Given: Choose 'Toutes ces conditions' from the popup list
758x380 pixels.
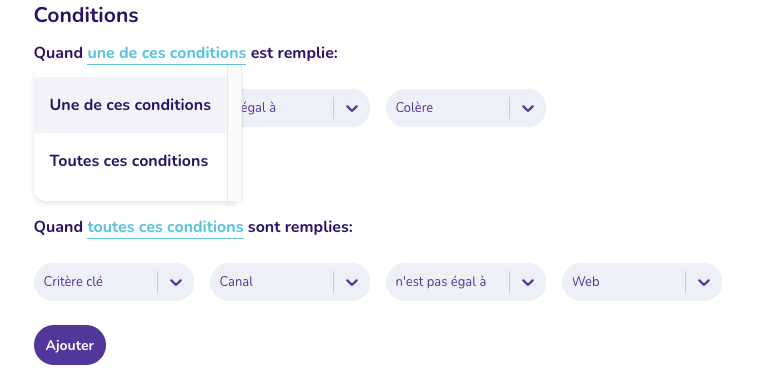Looking at the screenshot, I should click(131, 161).
